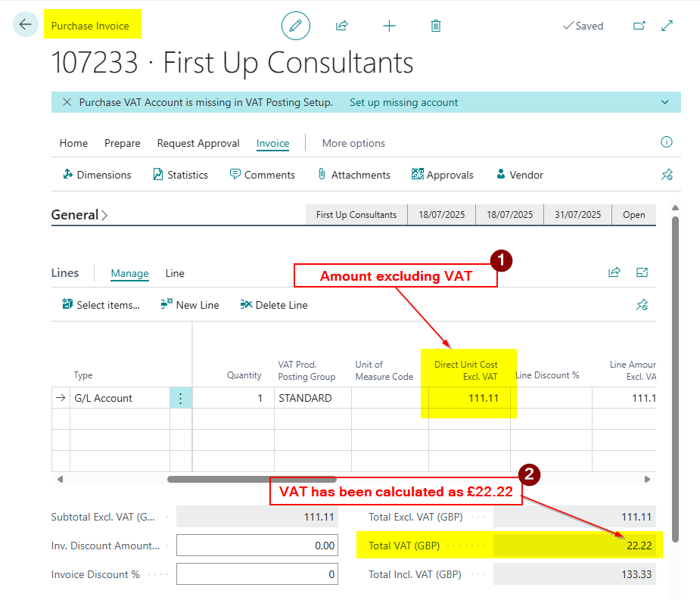The image size is (700, 600).
Task: Click the expand to full screen icon
Action: tap(667, 26)
